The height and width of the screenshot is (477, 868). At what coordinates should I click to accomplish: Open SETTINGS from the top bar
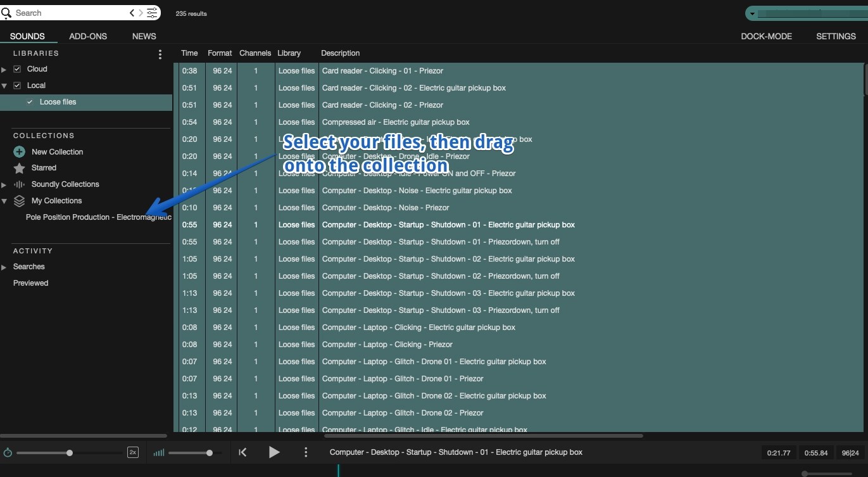(x=836, y=36)
